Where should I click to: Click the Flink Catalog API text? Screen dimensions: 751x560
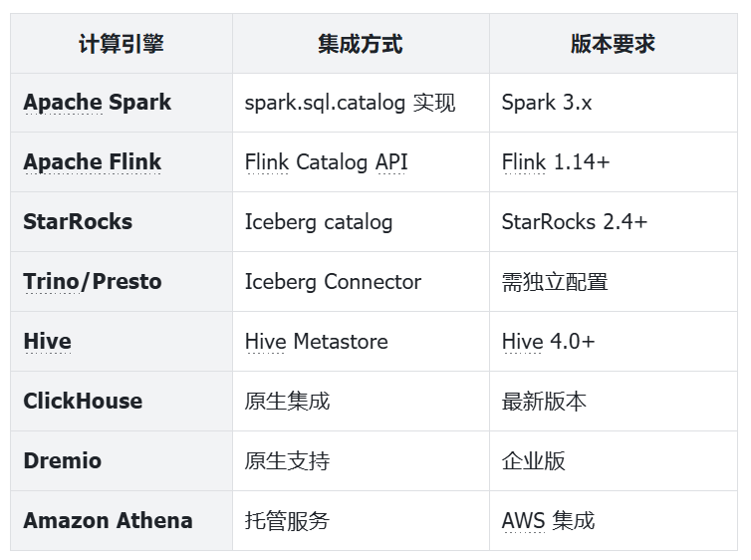(x=326, y=162)
